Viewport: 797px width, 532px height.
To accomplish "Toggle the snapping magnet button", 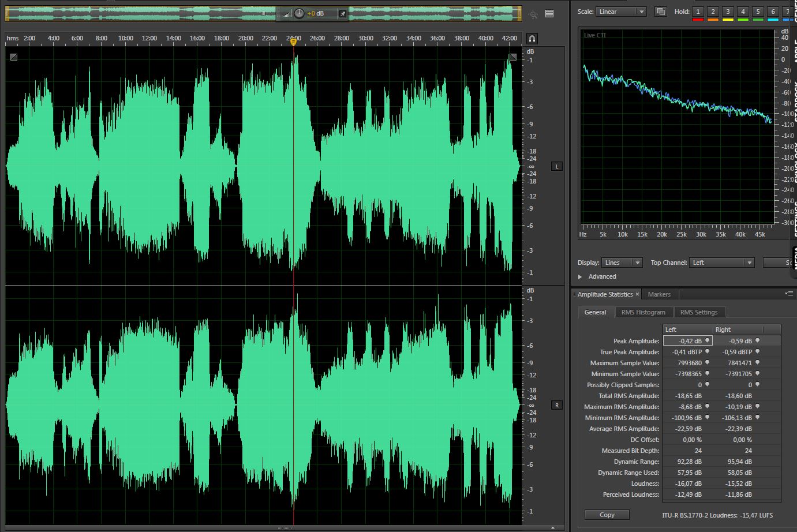I will [532, 39].
